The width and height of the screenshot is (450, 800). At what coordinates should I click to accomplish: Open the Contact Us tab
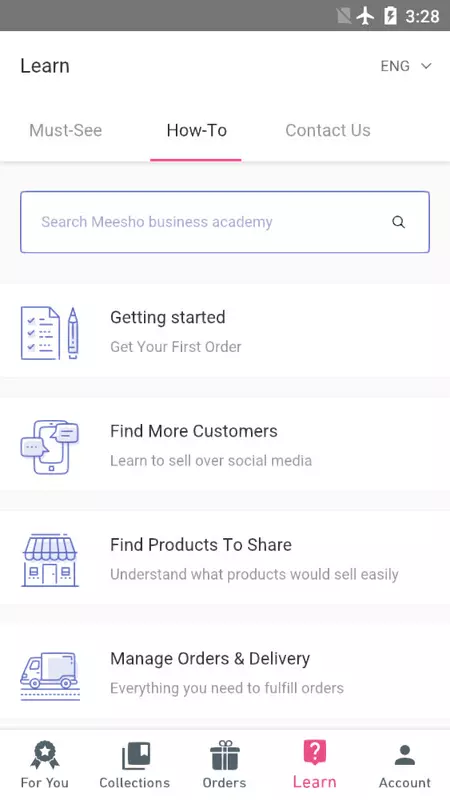(x=328, y=130)
